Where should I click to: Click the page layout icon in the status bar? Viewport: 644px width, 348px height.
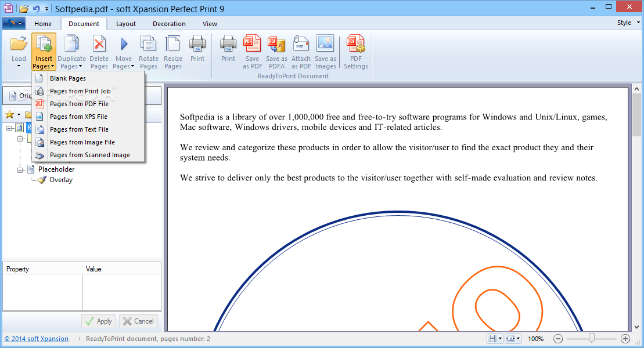[492, 339]
